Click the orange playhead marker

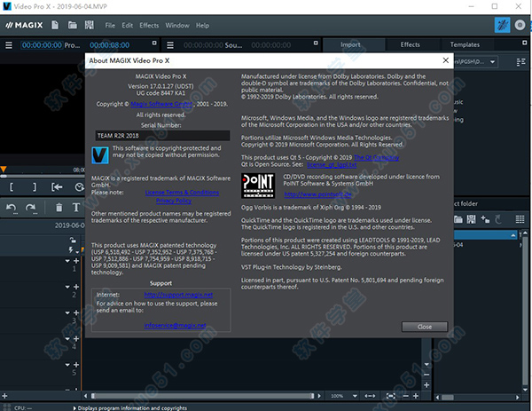(4, 169)
